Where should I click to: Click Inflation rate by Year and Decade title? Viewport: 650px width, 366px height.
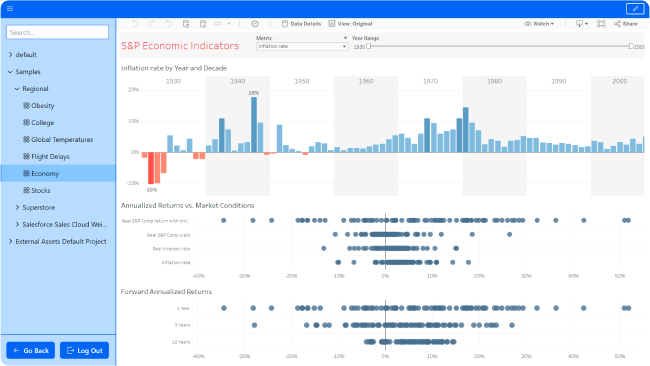pos(174,68)
